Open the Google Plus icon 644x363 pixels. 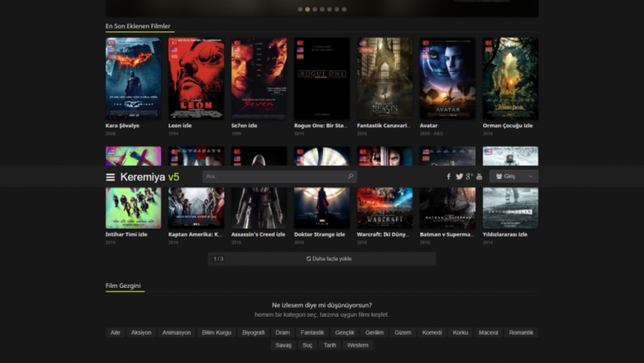(x=469, y=177)
